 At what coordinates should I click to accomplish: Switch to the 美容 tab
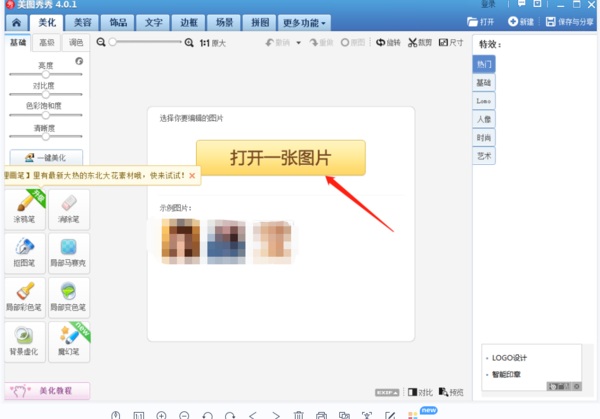pos(82,23)
